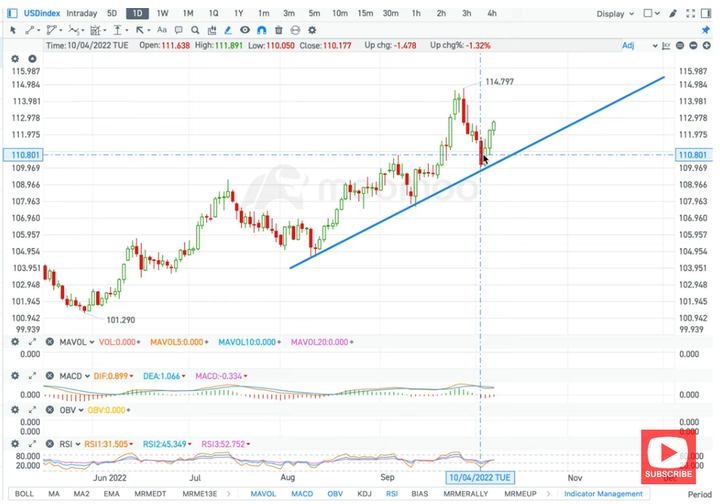720x504 pixels.
Task: Toggle MAVOL indicator in bottom bar
Action: [x=263, y=494]
